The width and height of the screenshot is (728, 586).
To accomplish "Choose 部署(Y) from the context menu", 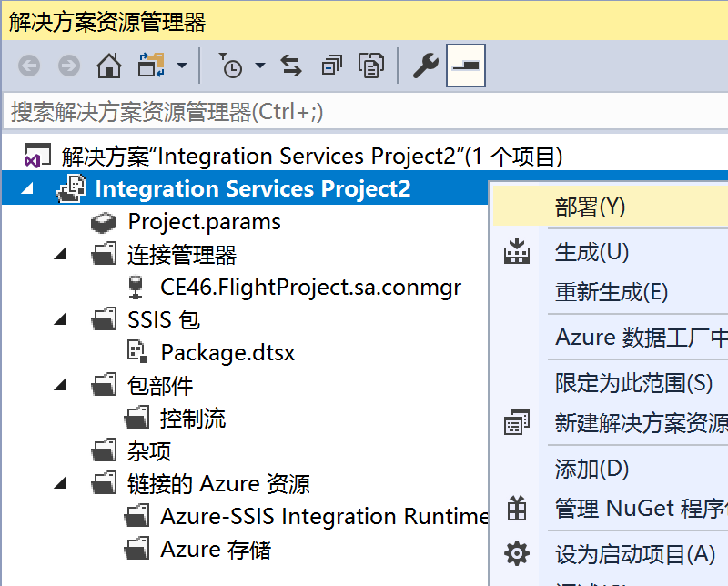I will pos(591,207).
